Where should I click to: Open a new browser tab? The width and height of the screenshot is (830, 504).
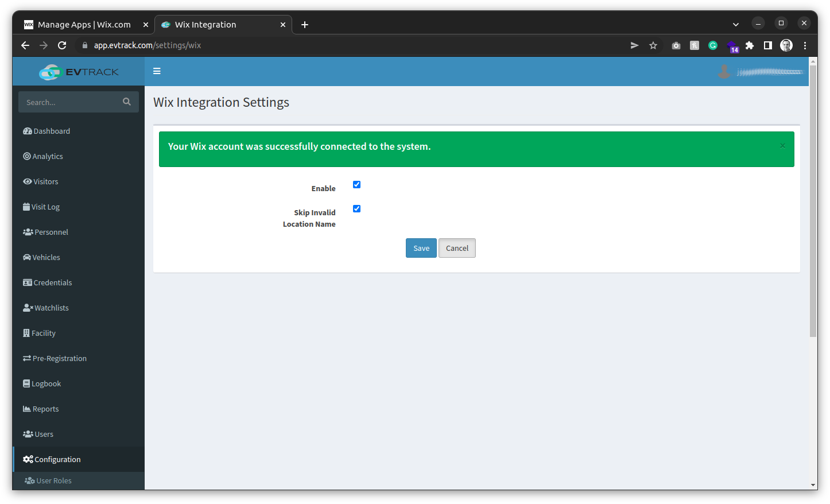(x=305, y=25)
